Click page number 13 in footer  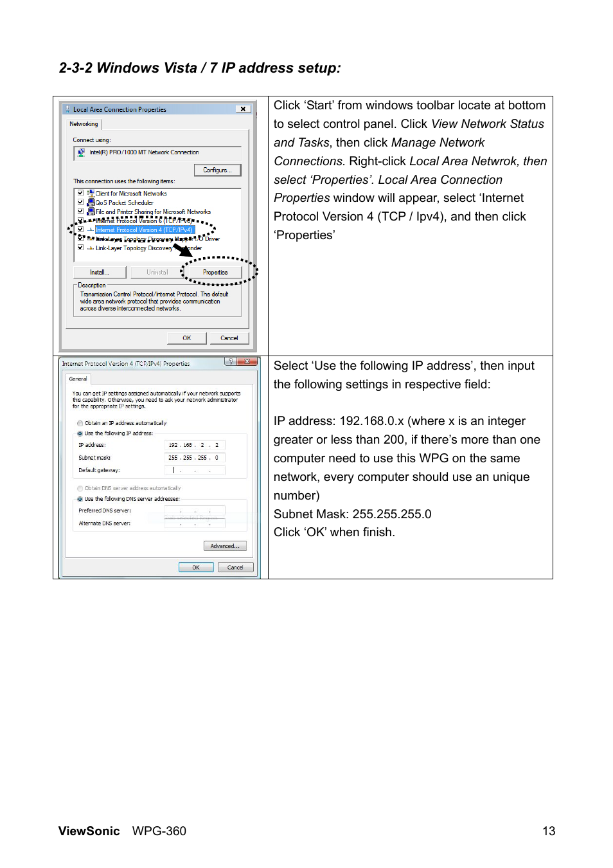coord(549,831)
